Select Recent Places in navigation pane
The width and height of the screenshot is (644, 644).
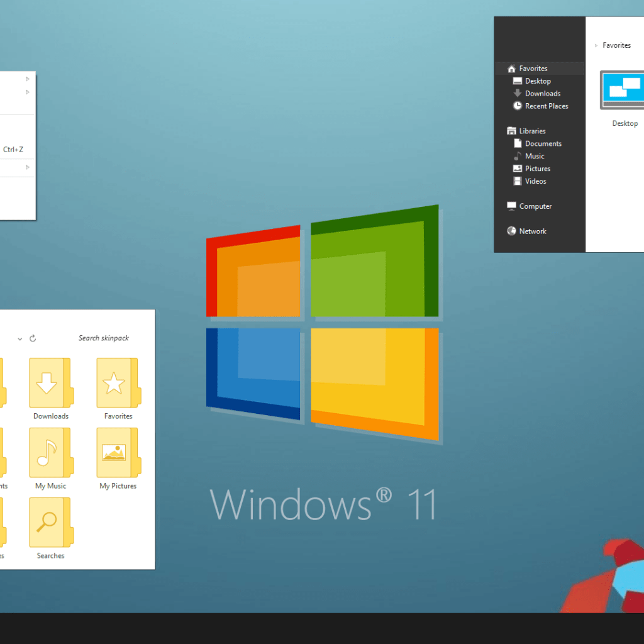click(x=547, y=106)
